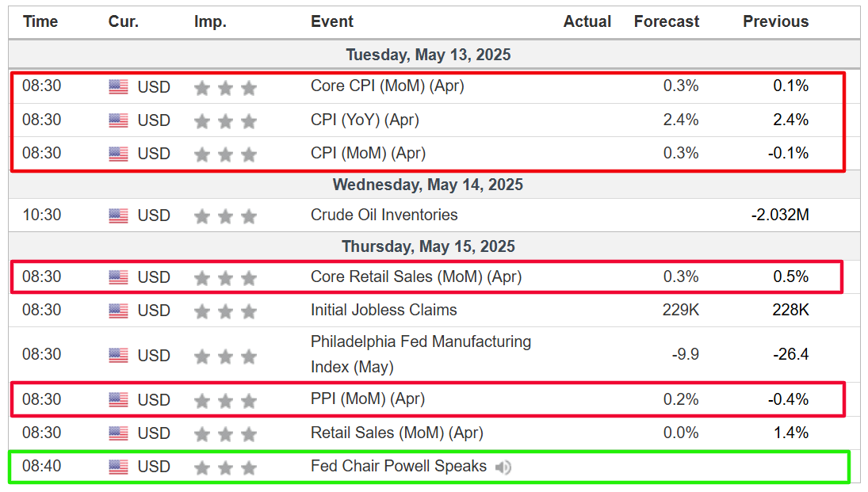This screenshot has height=492, width=868.
Task: Click previous value -26.4
Action: [790, 355]
